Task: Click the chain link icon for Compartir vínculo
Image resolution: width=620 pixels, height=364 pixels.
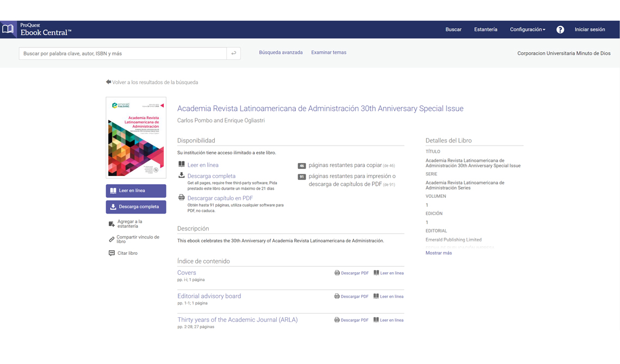Action: point(111,239)
